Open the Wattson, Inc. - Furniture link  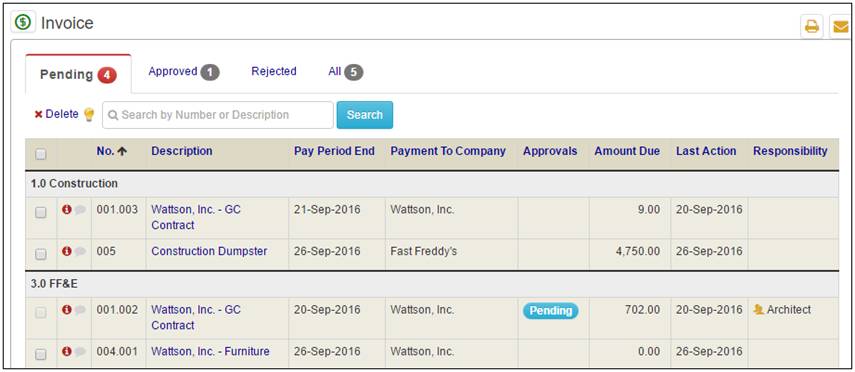[x=210, y=351]
